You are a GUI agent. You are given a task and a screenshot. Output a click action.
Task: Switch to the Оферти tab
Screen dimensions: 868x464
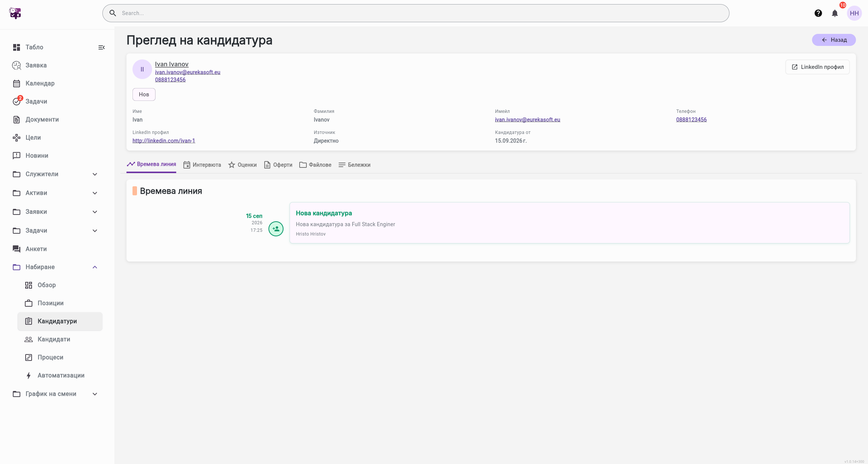point(278,165)
